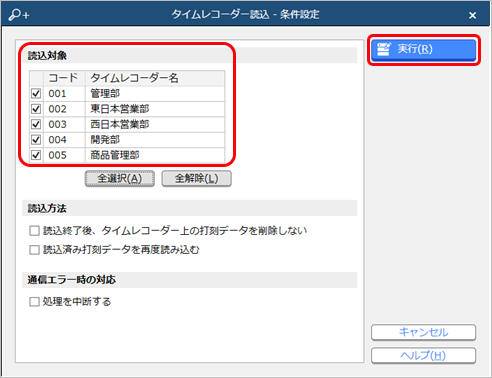Viewport: 492px width, 378px height.
Task: Select the 東日本営業部 name cell
Action: [x=155, y=109]
